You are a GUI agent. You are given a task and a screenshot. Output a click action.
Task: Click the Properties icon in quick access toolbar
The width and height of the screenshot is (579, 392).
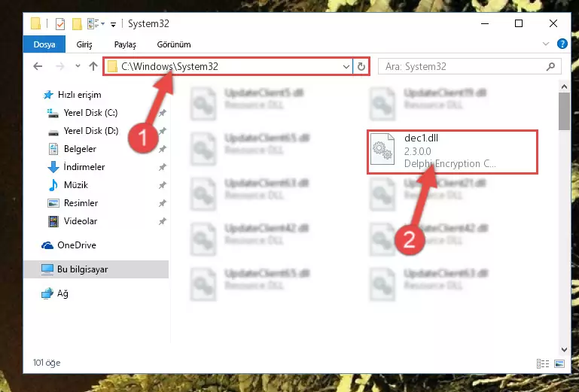click(59, 24)
